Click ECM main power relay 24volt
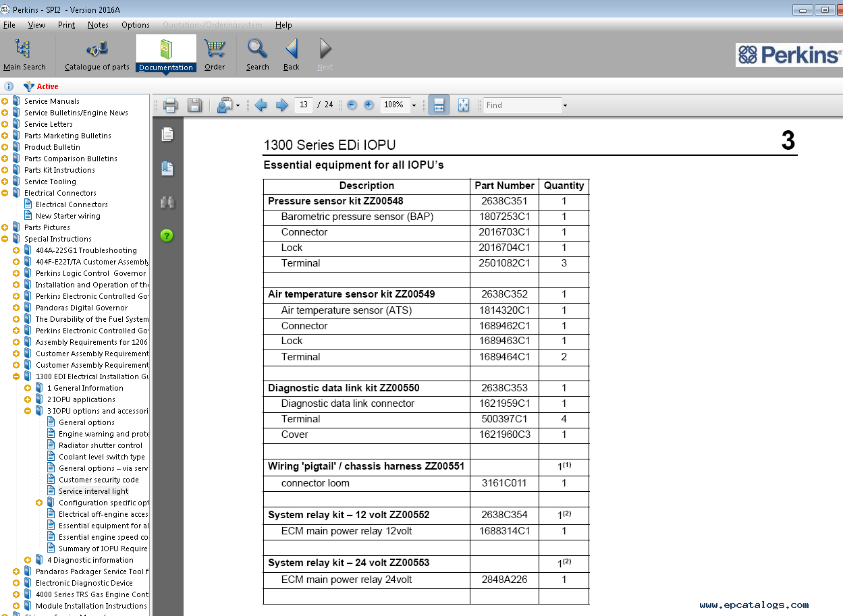Image resolution: width=843 pixels, height=616 pixels. [x=346, y=580]
